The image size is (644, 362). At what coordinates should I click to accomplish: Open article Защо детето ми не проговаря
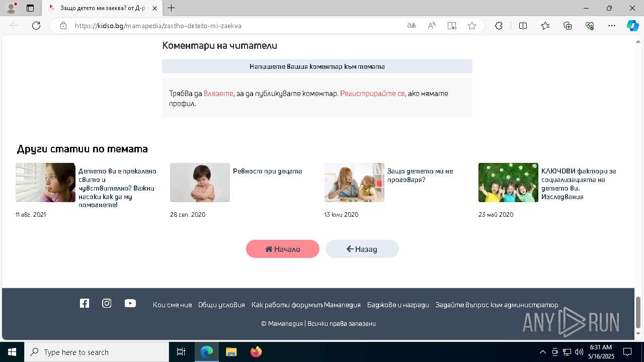click(420, 175)
